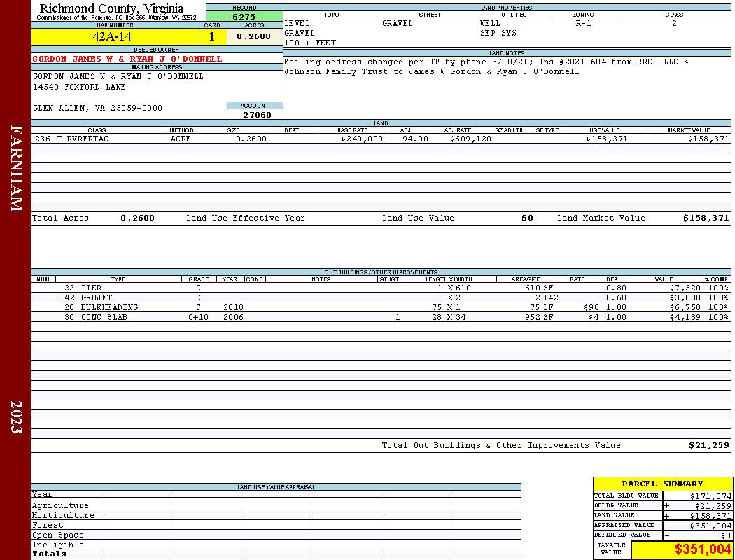Click the zoning R-1 value
This screenshot has height=560, width=735.
tap(583, 23)
